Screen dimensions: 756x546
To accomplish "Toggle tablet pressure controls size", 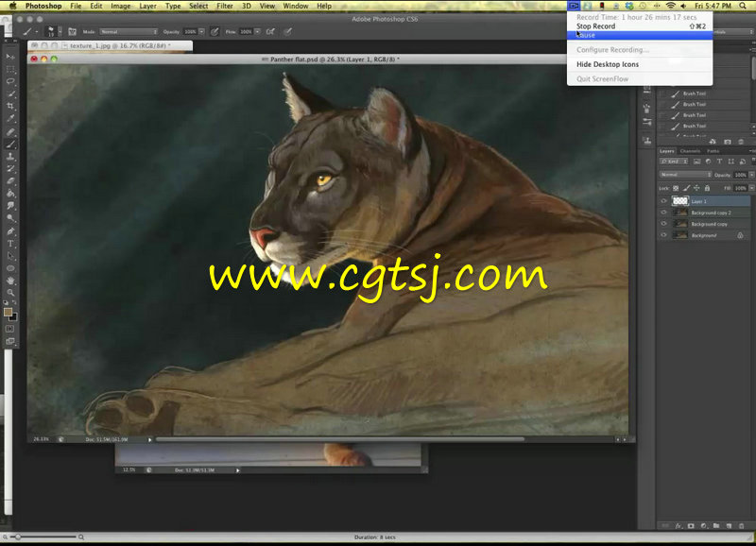I will click(x=288, y=32).
